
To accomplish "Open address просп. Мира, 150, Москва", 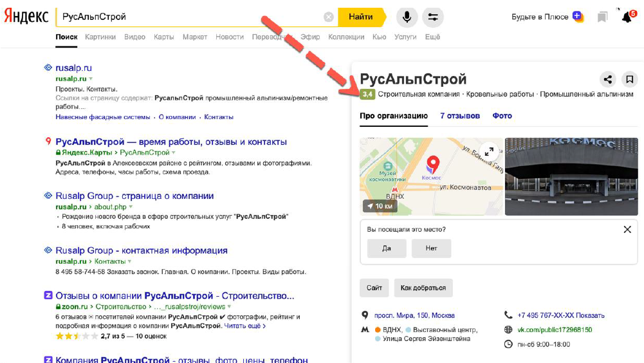I will [414, 315].
